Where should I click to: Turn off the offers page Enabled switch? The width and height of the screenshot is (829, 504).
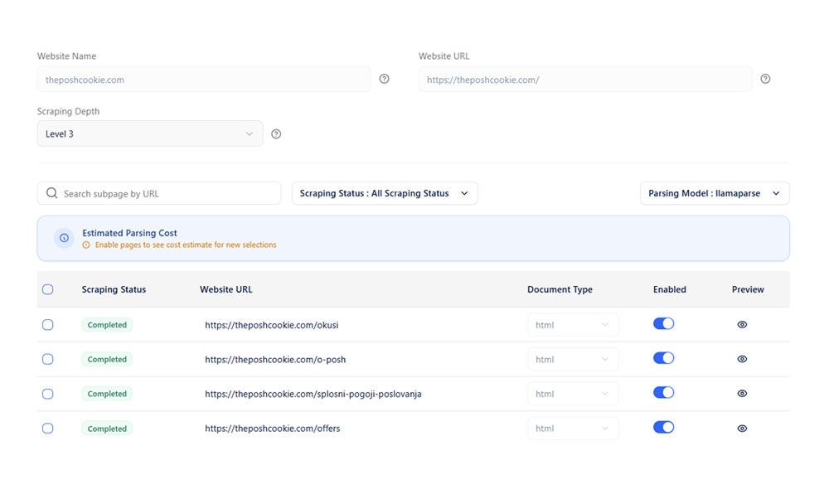point(663,428)
